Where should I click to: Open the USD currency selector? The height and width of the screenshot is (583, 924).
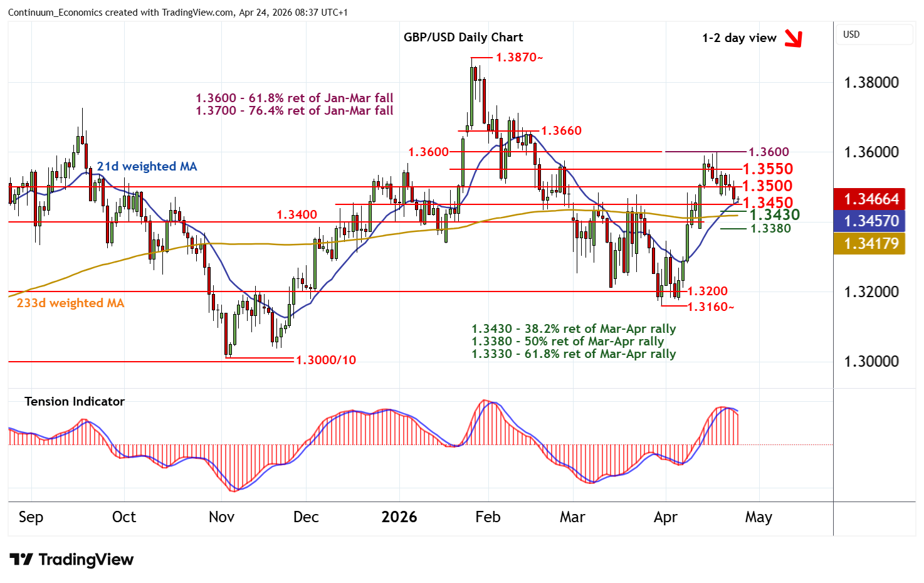874,34
